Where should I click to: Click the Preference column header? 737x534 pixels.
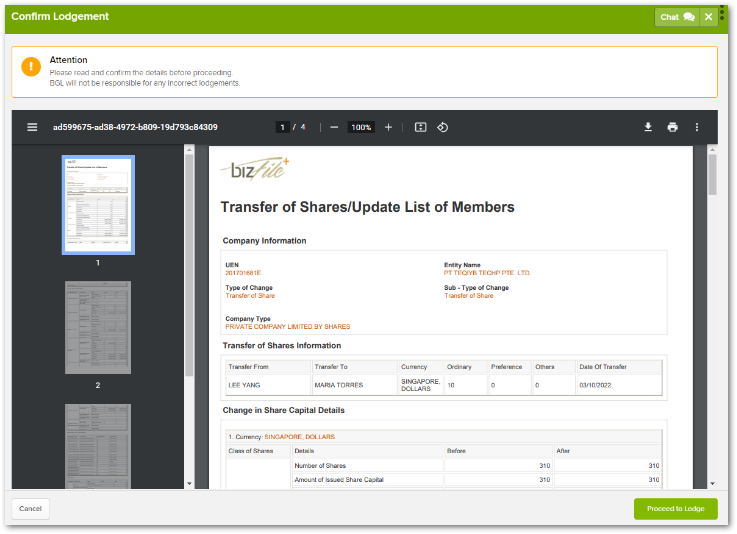[x=506, y=367]
